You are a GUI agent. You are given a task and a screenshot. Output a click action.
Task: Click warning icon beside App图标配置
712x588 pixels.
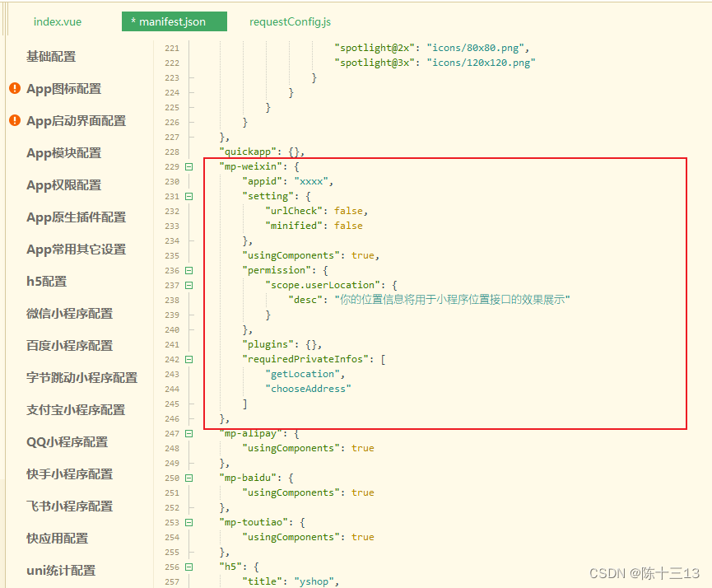tap(15, 88)
